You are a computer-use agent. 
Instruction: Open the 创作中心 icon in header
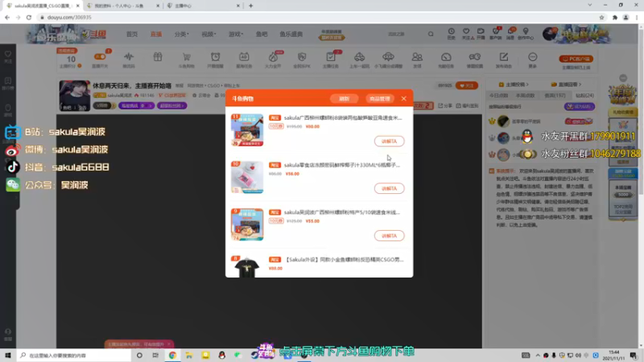coord(526,34)
